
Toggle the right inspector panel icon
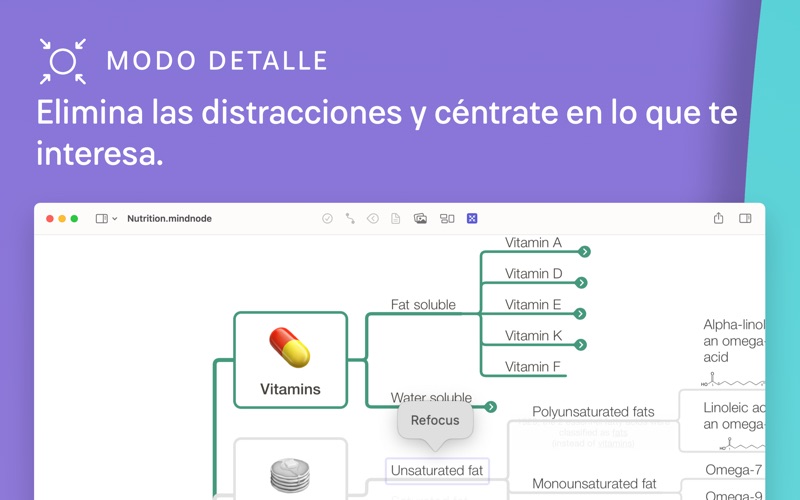point(745,218)
